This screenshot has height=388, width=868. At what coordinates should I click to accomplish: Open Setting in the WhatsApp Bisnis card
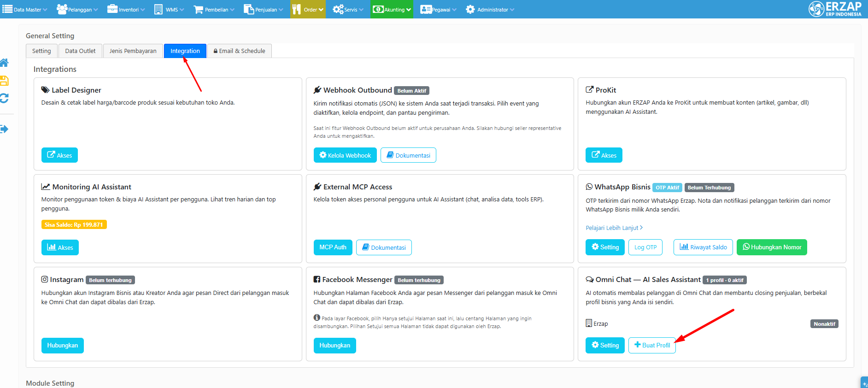pos(605,247)
